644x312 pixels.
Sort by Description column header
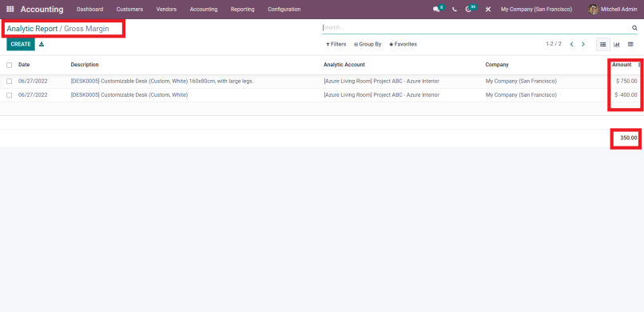click(85, 65)
